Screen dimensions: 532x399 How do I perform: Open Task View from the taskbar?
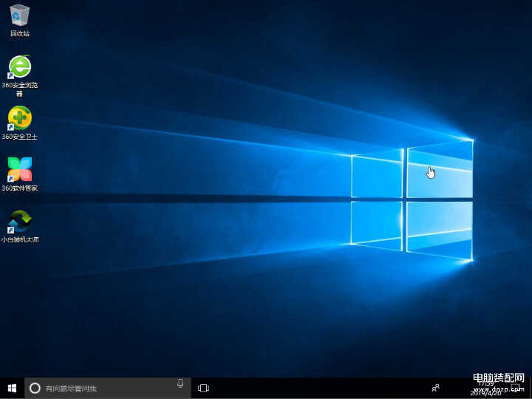pyautogui.click(x=203, y=388)
